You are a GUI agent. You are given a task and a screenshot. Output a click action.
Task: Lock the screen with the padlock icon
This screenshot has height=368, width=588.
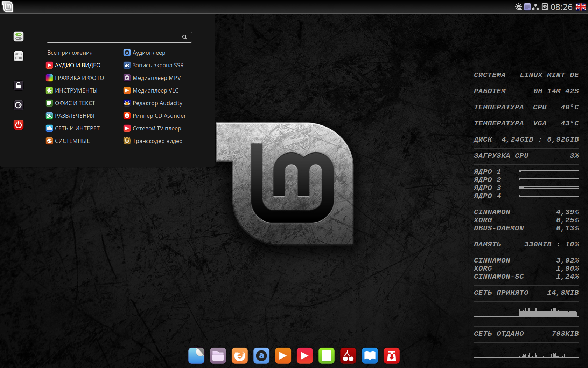(x=19, y=85)
